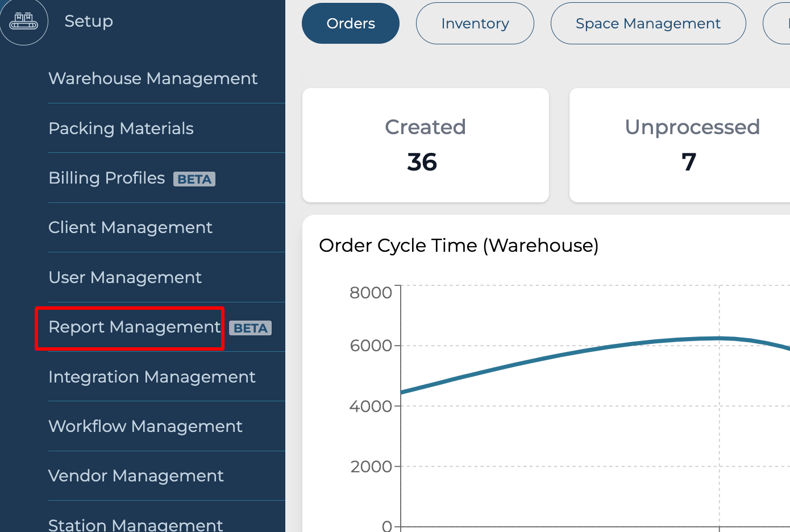
Task: Open Station Management
Action: (136, 524)
